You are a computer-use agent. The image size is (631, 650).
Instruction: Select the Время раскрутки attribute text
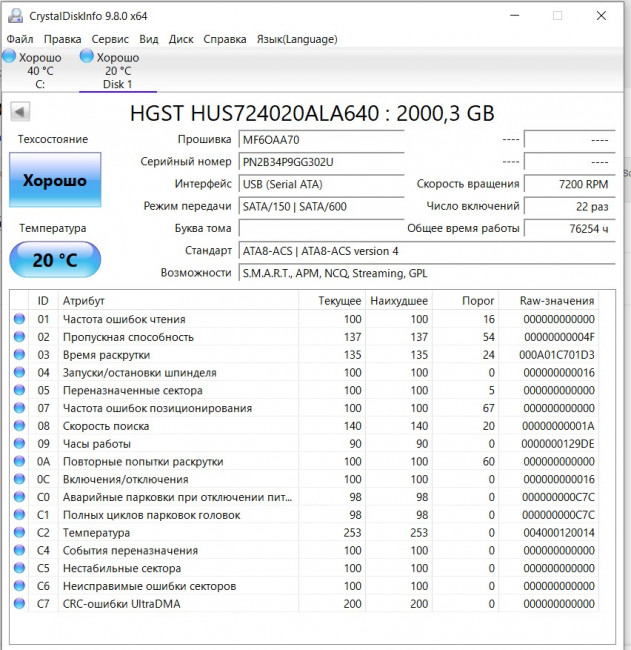pyautogui.click(x=106, y=355)
